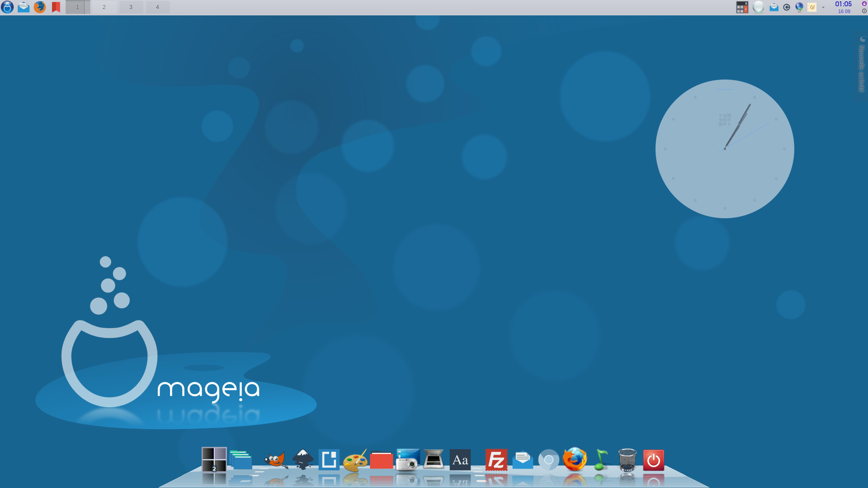This screenshot has width=868, height=488.
Task: Launch Firefox from the dock
Action: pos(575,460)
